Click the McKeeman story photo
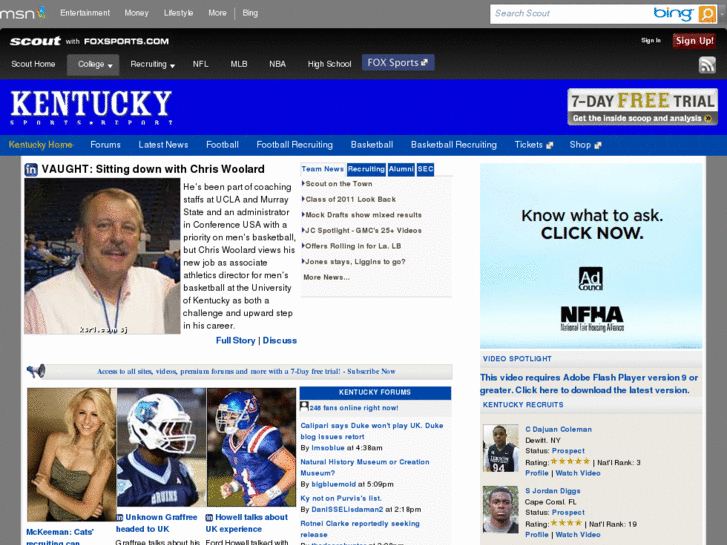 (72, 455)
